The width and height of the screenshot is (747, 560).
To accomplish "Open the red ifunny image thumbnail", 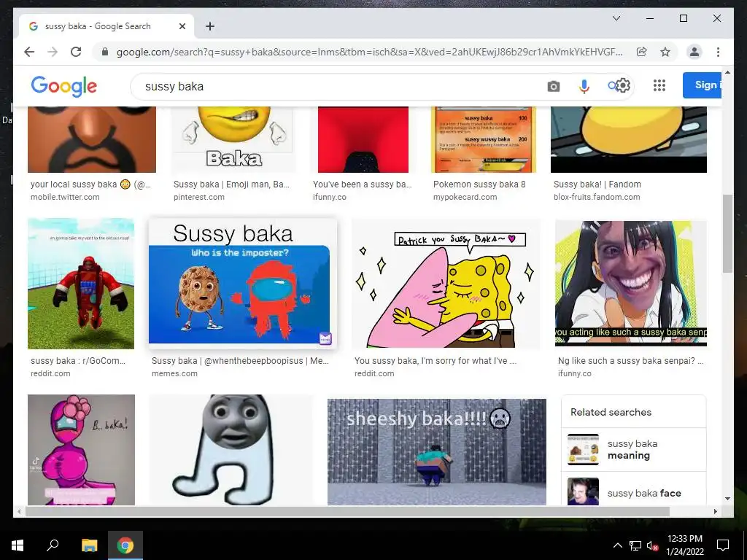I will pos(363,139).
